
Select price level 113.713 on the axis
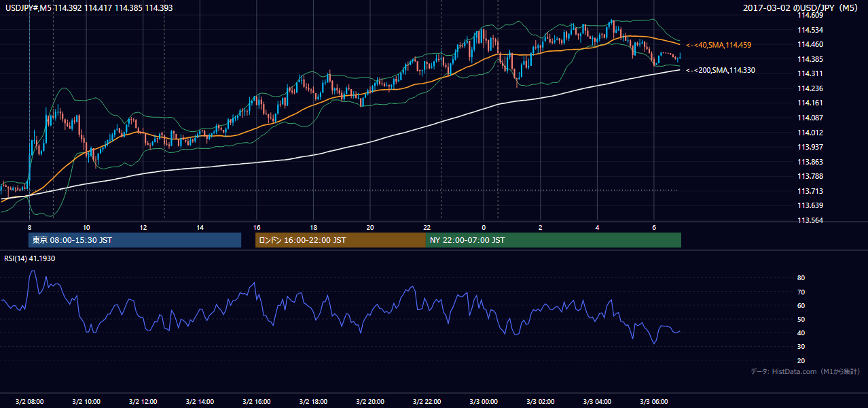811,191
